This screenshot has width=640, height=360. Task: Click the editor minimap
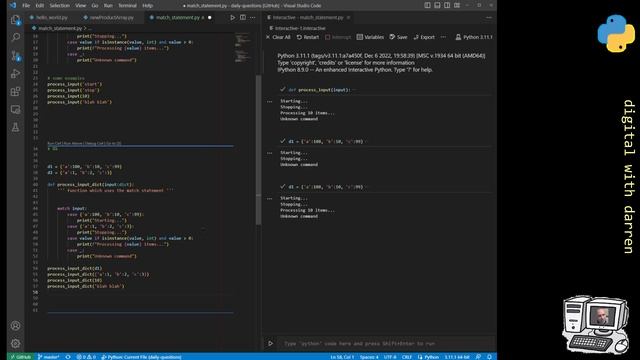tap(243, 47)
